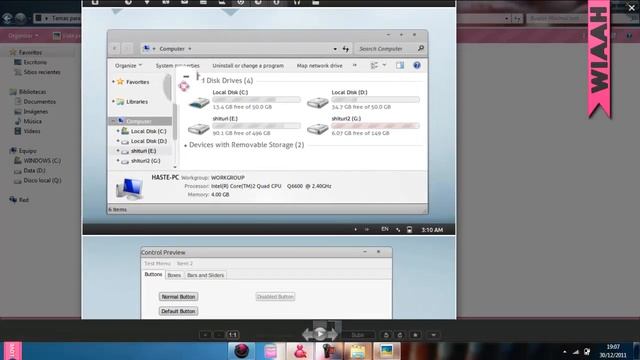Select Favoritos in background Explorer sidebar
Image resolution: width=640 pixels, height=360 pixels.
(30, 52)
